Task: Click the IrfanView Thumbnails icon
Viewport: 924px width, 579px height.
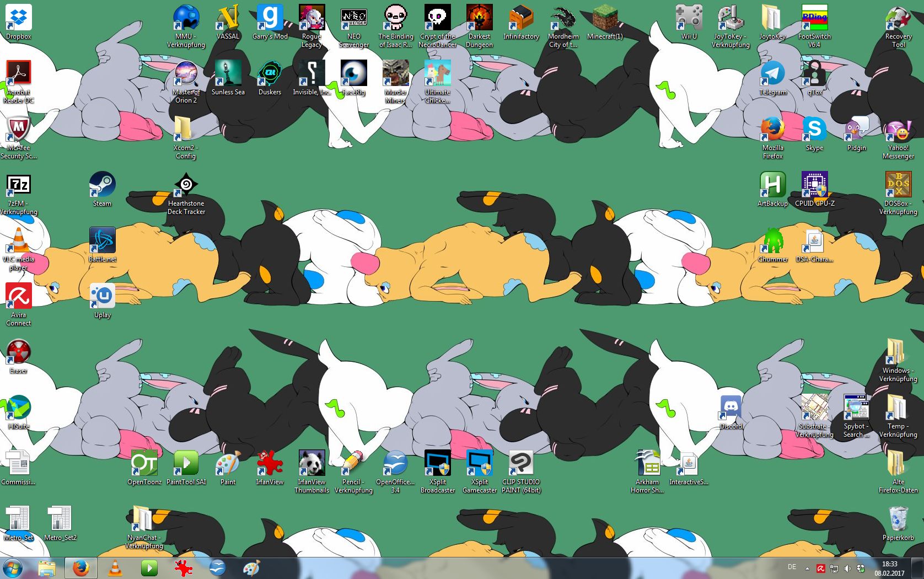Action: click(311, 471)
